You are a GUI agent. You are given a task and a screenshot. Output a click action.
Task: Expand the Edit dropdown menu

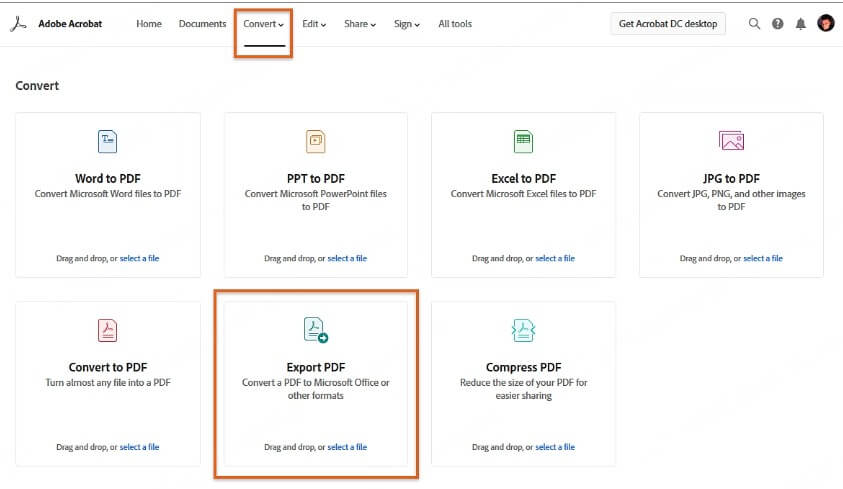314,24
